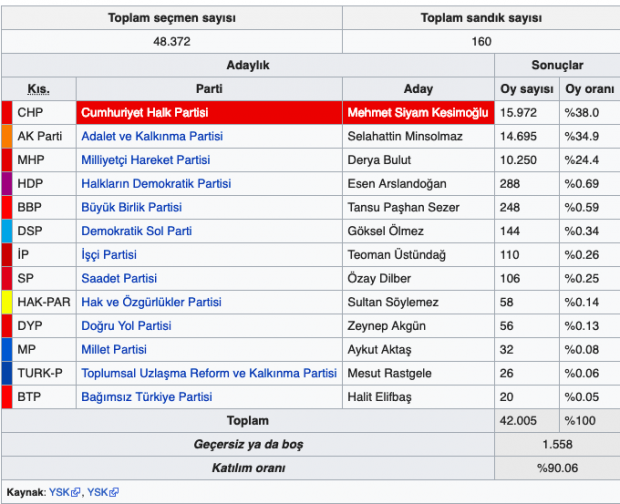Image resolution: width=620 pixels, height=504 pixels.
Task: Click the dark blue TURK-P color swatch
Action: (7, 374)
